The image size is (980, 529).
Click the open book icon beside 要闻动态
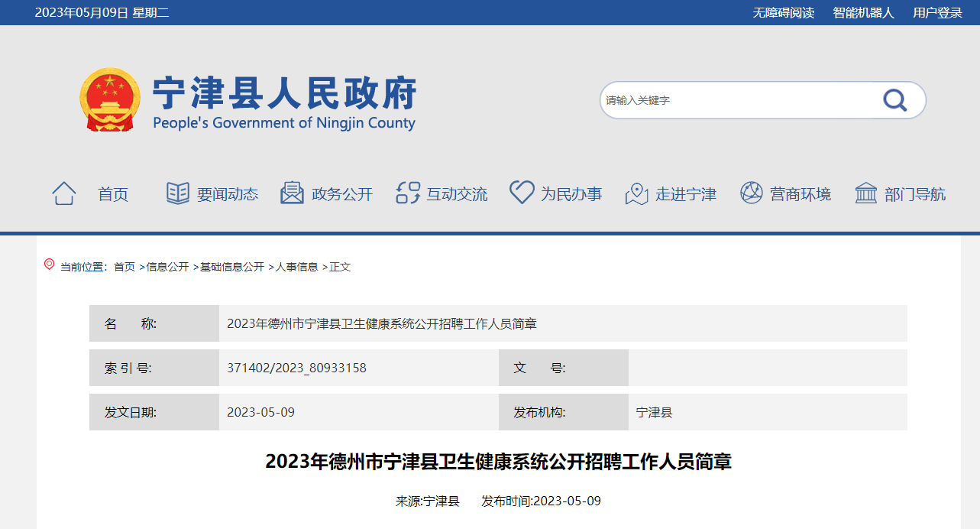coord(178,193)
